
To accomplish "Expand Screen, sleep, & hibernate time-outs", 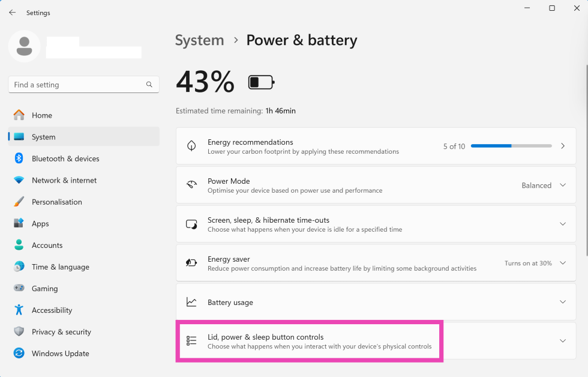I will pyautogui.click(x=562, y=224).
